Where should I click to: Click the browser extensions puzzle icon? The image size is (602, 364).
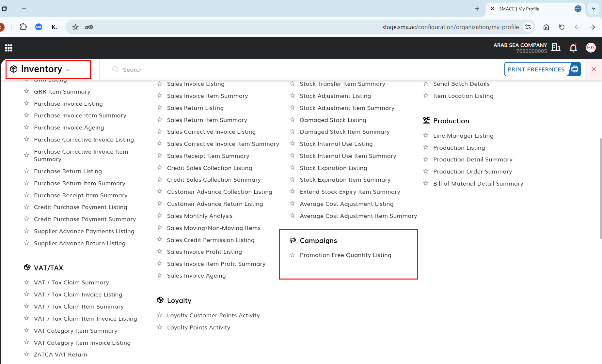pos(23,27)
